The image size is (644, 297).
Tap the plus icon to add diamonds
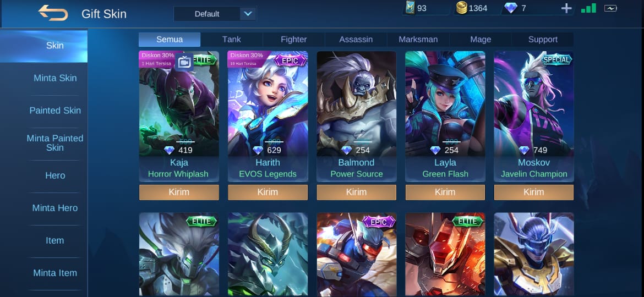point(566,8)
